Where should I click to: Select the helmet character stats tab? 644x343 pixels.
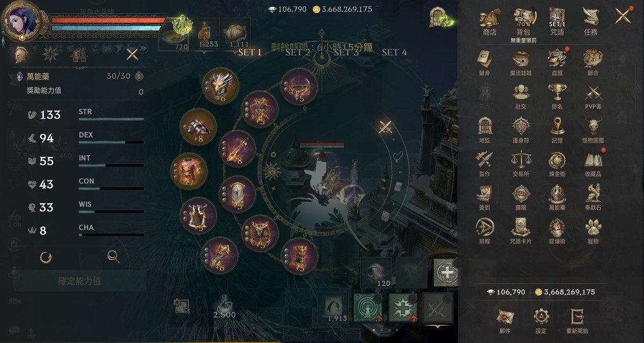point(20,54)
